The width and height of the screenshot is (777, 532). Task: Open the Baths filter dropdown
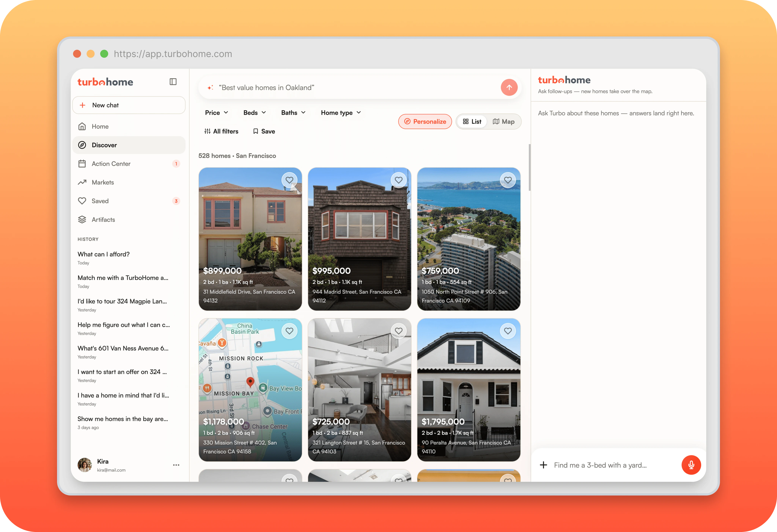coord(293,113)
